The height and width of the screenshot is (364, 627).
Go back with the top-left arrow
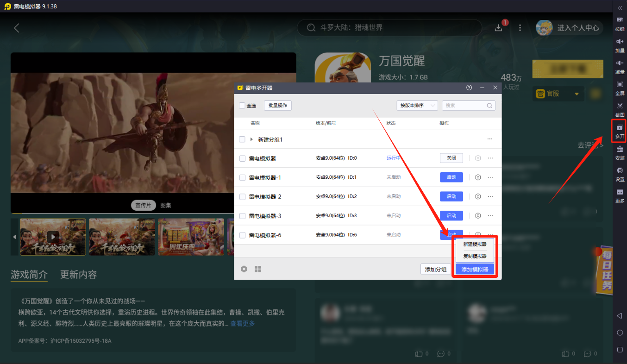coord(17,28)
